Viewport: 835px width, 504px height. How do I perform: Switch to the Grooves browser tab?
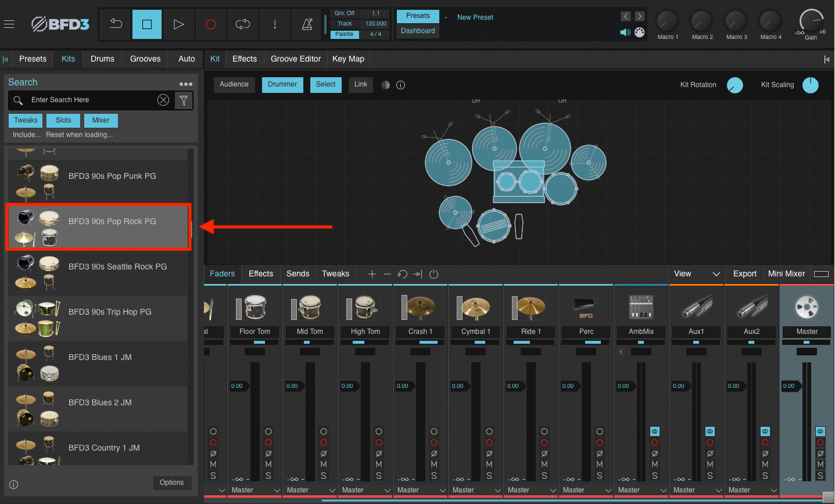tap(145, 59)
